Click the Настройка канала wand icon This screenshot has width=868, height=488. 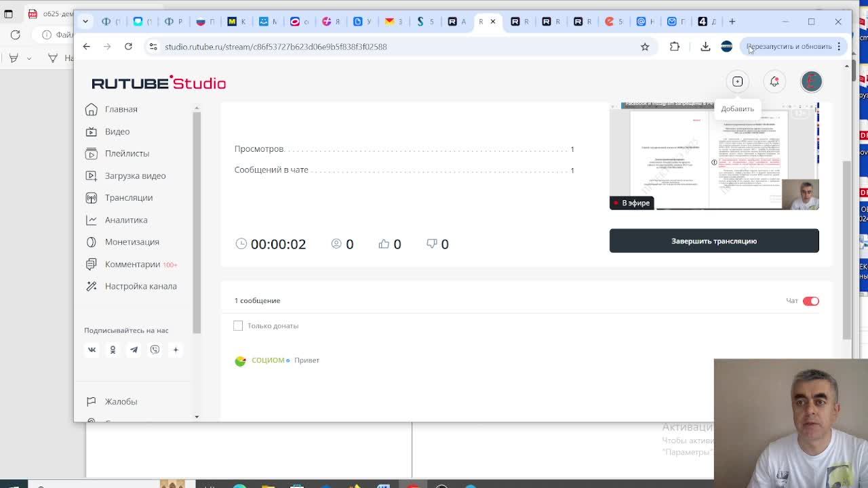[x=92, y=286]
